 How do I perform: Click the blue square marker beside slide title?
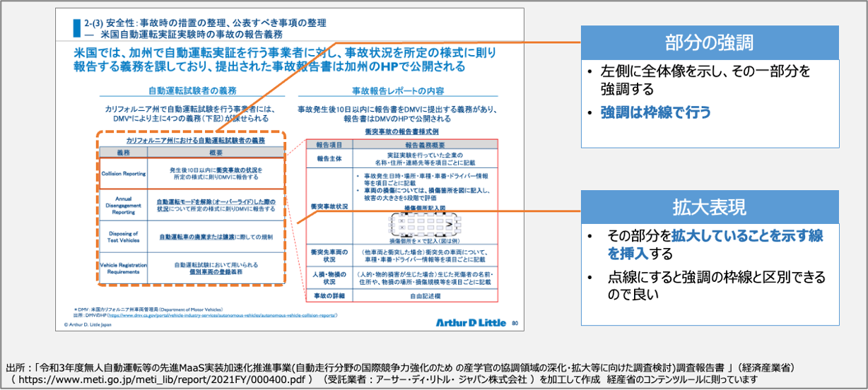tap(76, 28)
